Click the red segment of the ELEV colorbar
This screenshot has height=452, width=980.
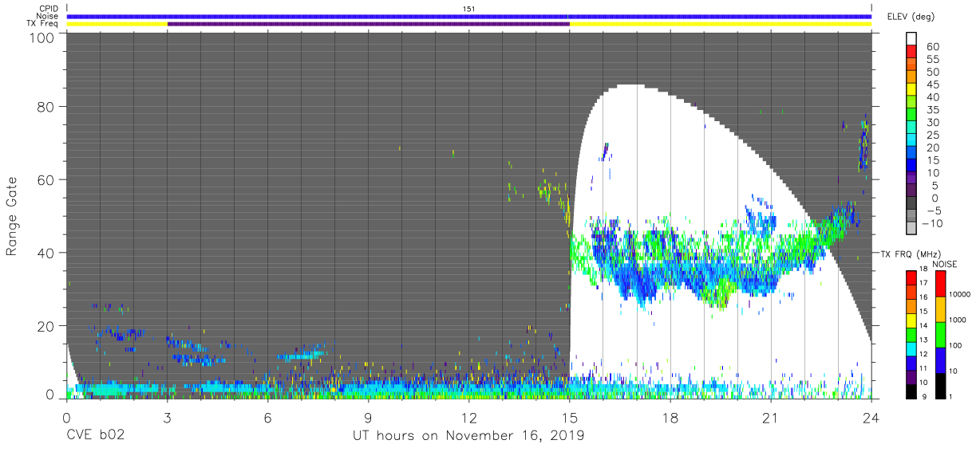click(911, 53)
